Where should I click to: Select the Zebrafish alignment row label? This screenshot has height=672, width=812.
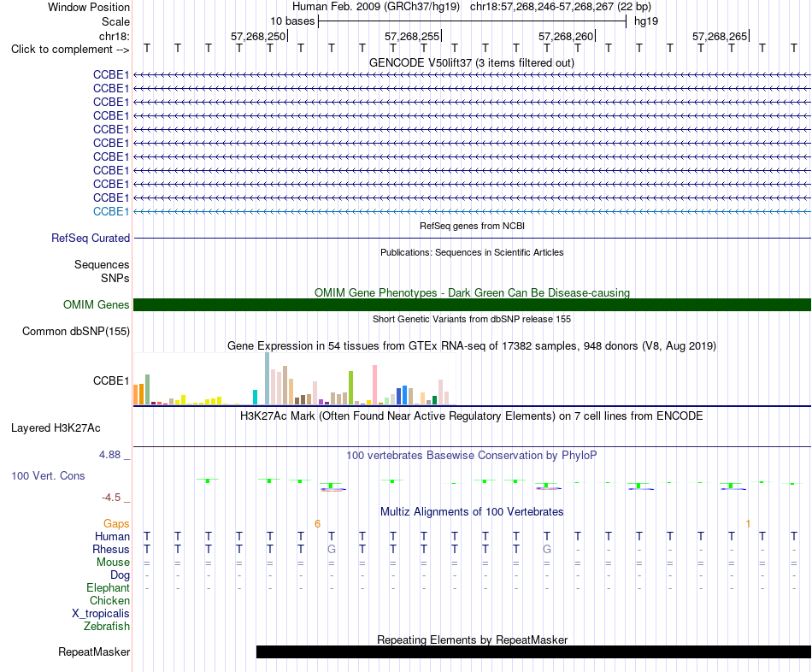pyautogui.click(x=107, y=627)
